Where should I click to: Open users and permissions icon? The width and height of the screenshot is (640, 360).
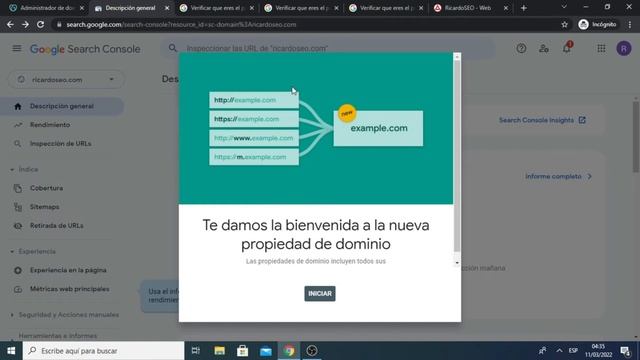[544, 49]
